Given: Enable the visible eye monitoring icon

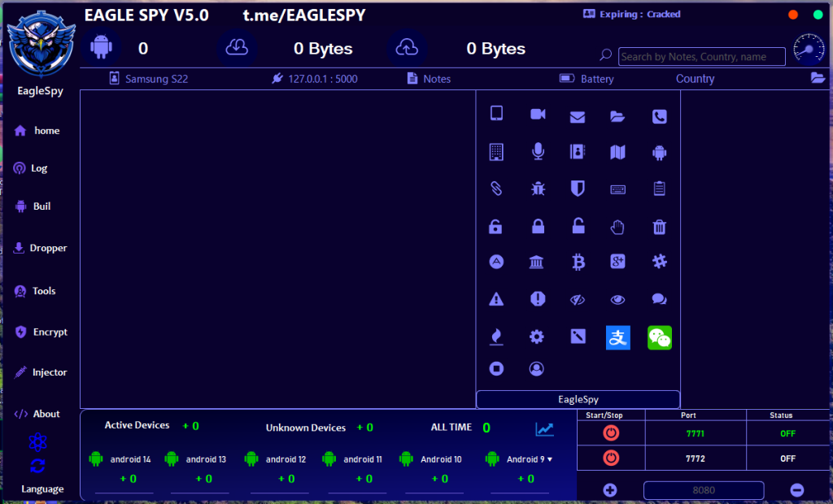Looking at the screenshot, I should (x=617, y=298).
